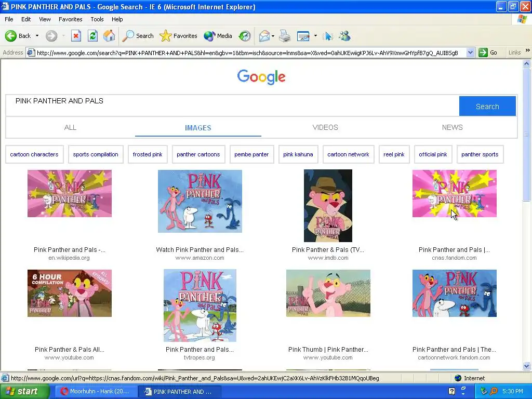
Task: Click the page icon in address bar
Action: (x=31, y=52)
